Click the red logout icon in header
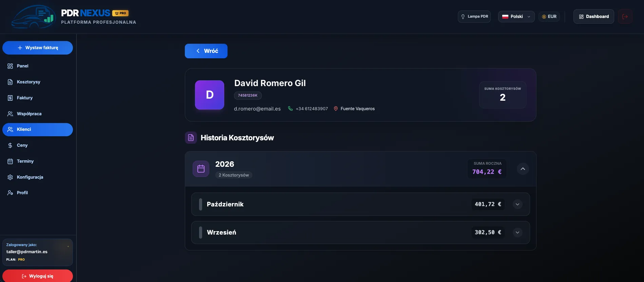This screenshot has width=644, height=282. [x=625, y=17]
